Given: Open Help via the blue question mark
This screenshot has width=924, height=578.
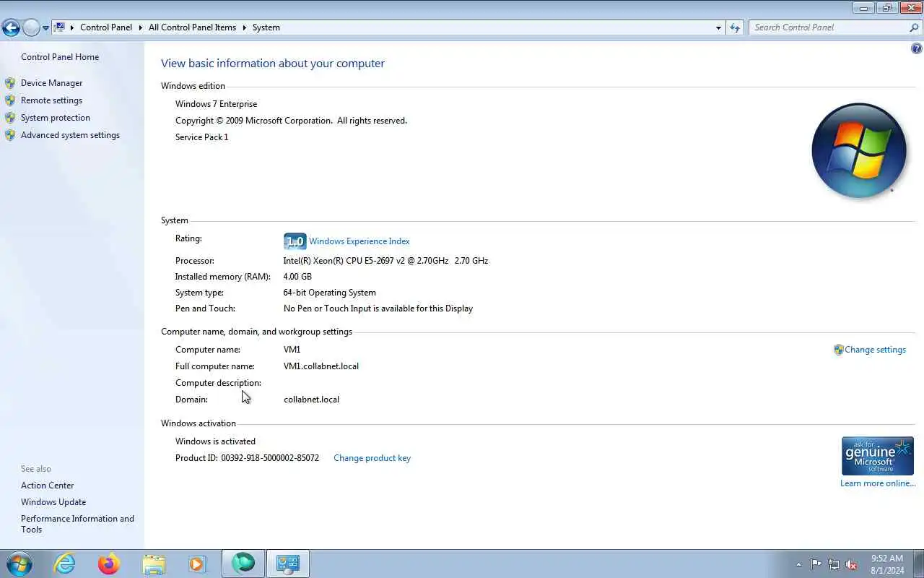Looking at the screenshot, I should click(917, 48).
